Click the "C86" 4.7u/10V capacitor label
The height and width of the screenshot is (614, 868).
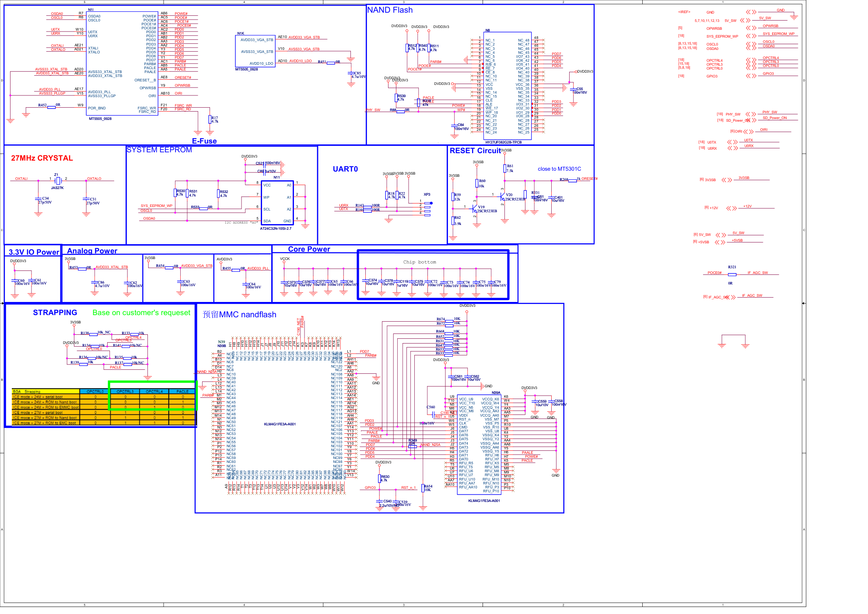point(101,282)
